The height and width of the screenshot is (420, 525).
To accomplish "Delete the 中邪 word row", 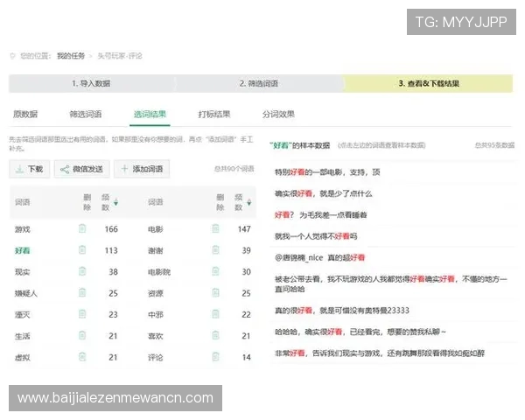I will 215,314.
